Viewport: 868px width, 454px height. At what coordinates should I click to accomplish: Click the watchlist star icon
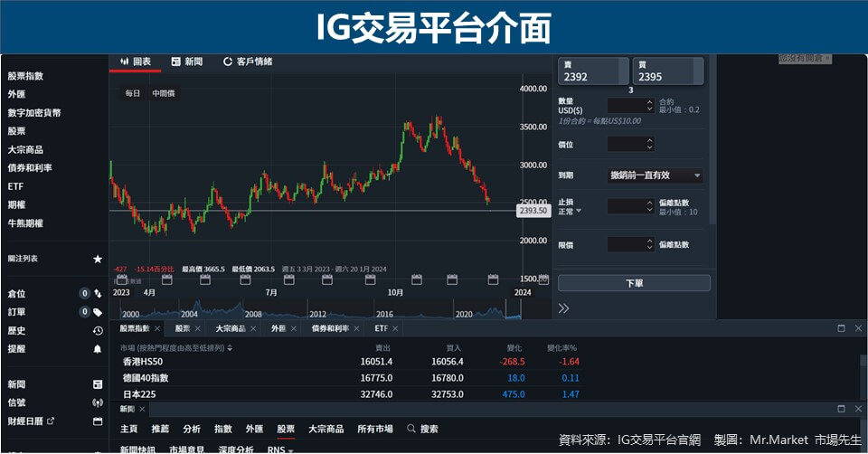click(x=98, y=259)
